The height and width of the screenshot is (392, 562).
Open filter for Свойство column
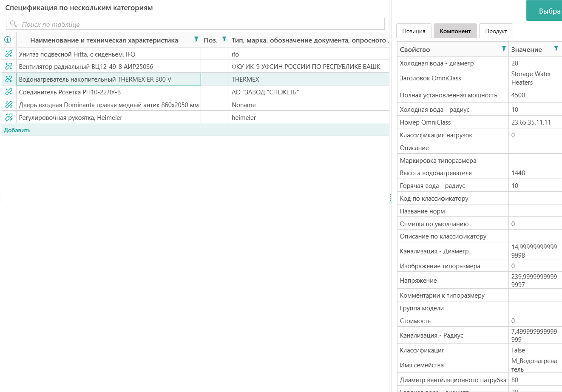(x=504, y=49)
